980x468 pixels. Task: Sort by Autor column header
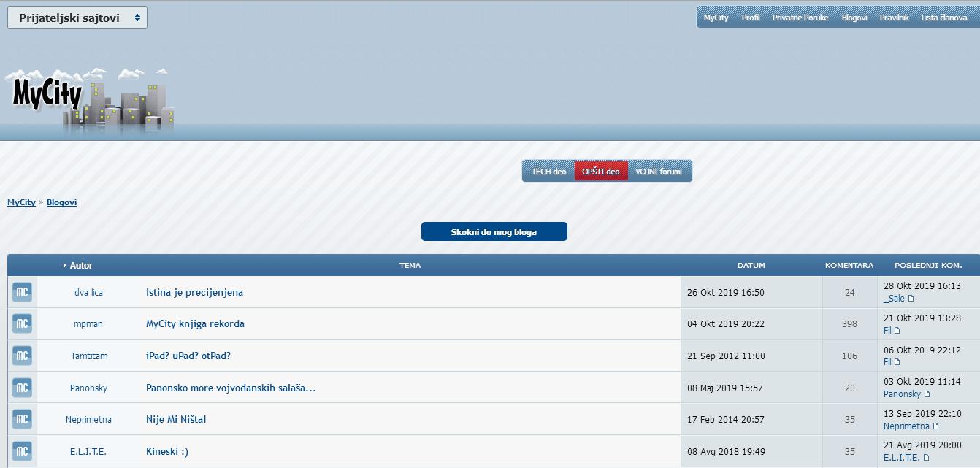[x=81, y=266]
